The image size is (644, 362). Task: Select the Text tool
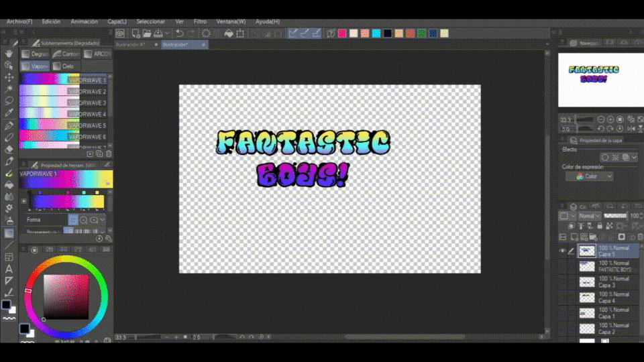[9, 269]
